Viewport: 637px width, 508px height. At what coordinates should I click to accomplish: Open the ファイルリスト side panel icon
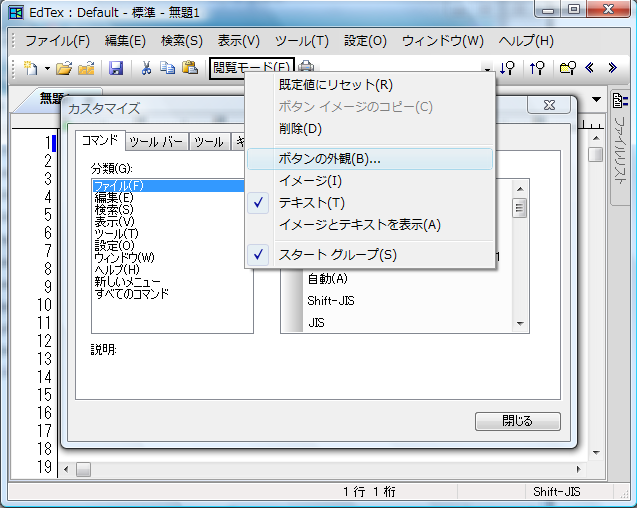point(620,100)
